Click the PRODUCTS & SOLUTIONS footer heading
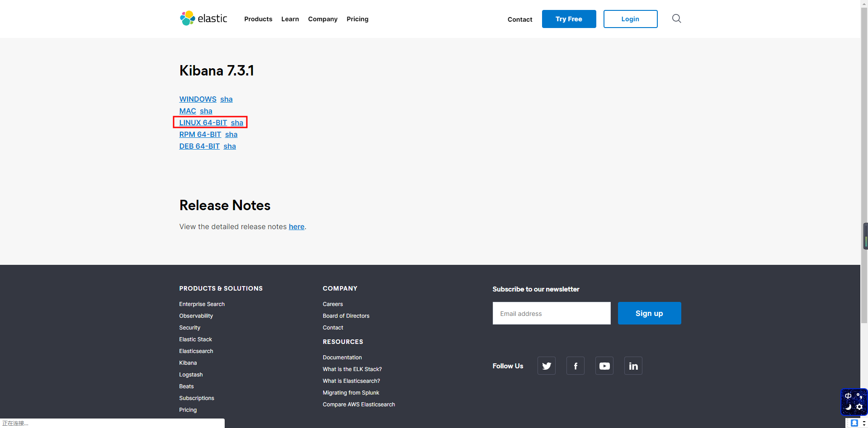 [x=221, y=288]
